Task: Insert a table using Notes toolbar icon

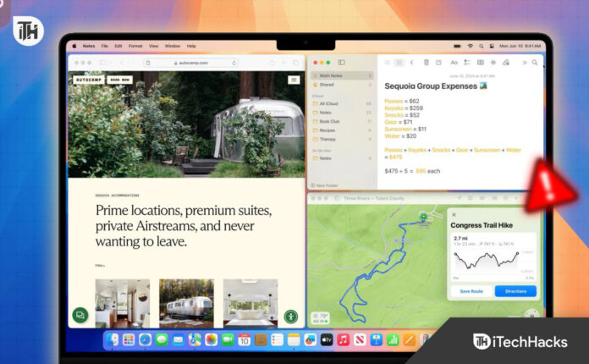Action: pyautogui.click(x=480, y=63)
